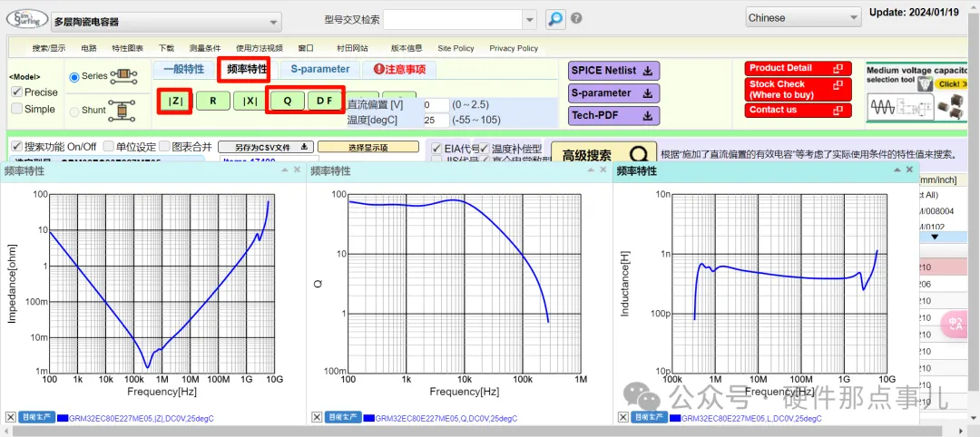The image size is (980, 437).
Task: Click the DC bias voltage input field
Action: coord(436,105)
